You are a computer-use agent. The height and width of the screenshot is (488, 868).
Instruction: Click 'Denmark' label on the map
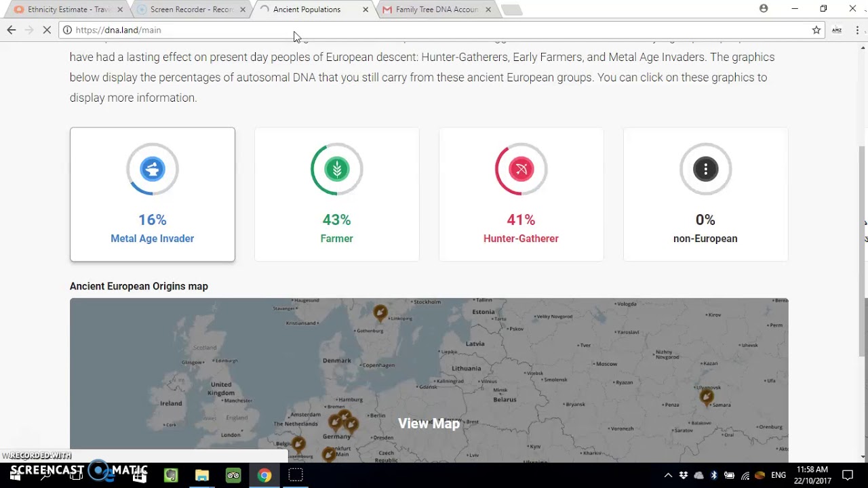[x=337, y=361]
